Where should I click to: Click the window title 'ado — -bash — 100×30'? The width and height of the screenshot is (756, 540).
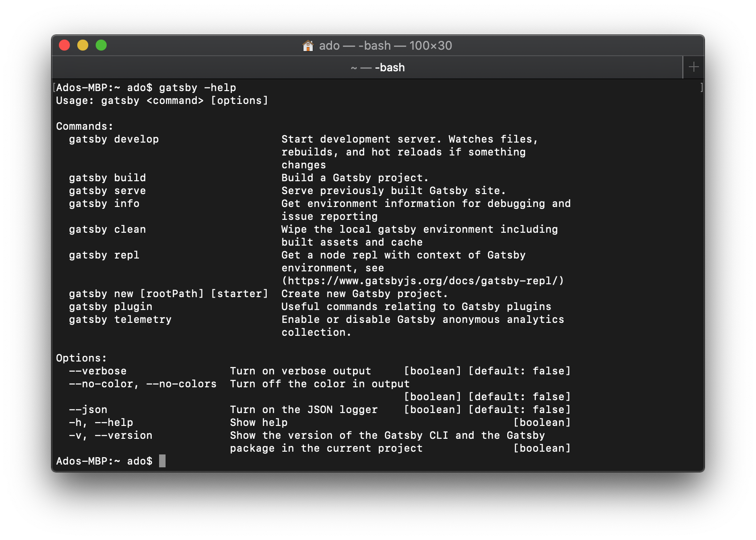coord(385,46)
